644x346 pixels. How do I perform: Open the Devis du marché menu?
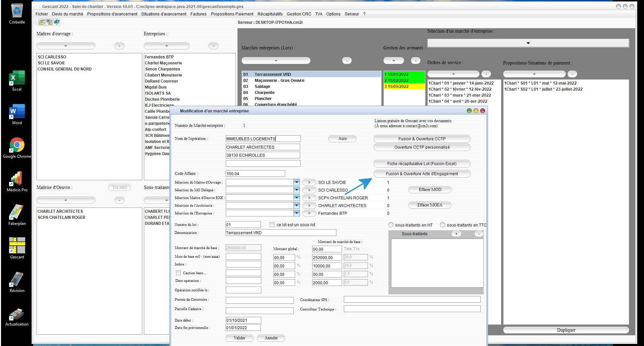point(67,14)
